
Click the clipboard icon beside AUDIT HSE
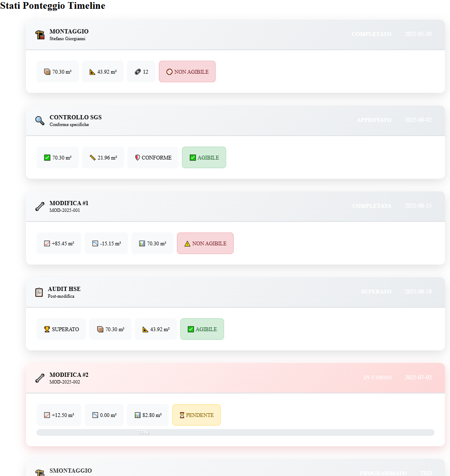click(39, 292)
